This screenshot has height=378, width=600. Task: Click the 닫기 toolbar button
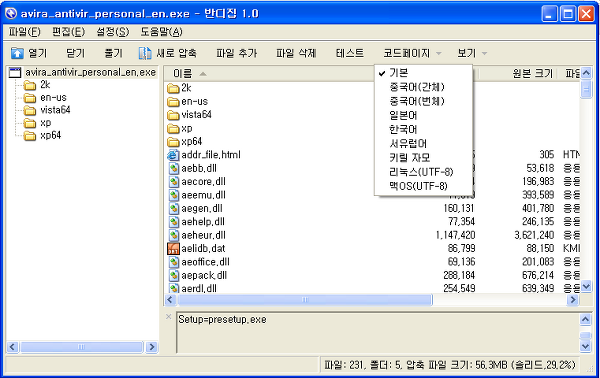click(x=75, y=53)
